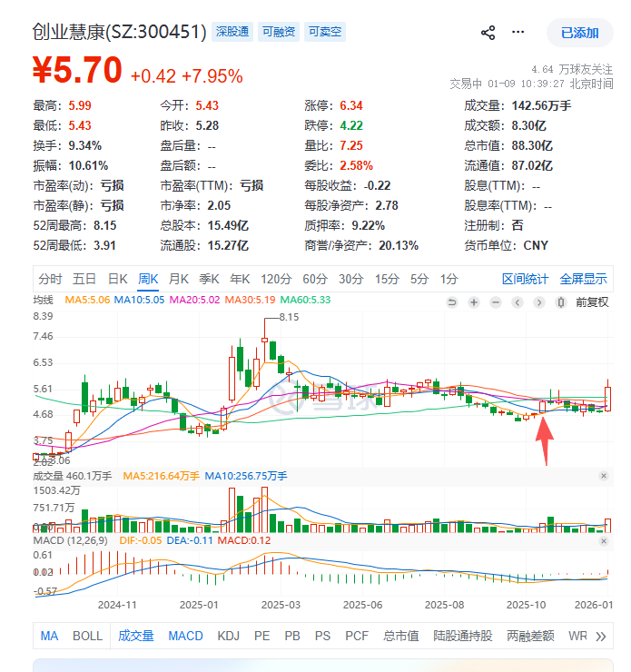The height and width of the screenshot is (672, 631).
Task: Click the 4.64 万球友关注 followers text
Action: [x=572, y=69]
